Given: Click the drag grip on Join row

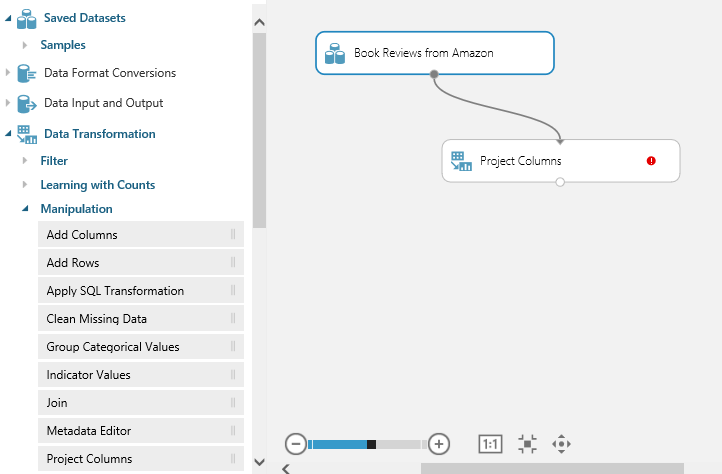Looking at the screenshot, I should (233, 403).
